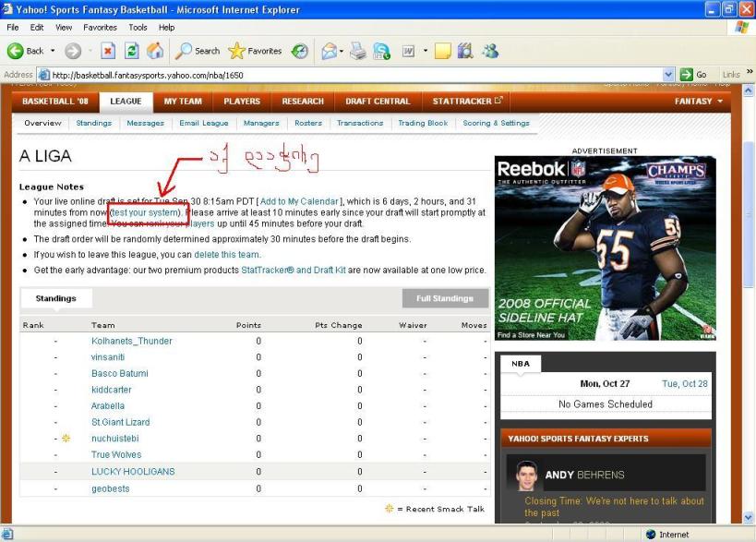Open LUCKY HOOLIGANS team link
This screenshot has width=756, height=542.
pyautogui.click(x=133, y=472)
